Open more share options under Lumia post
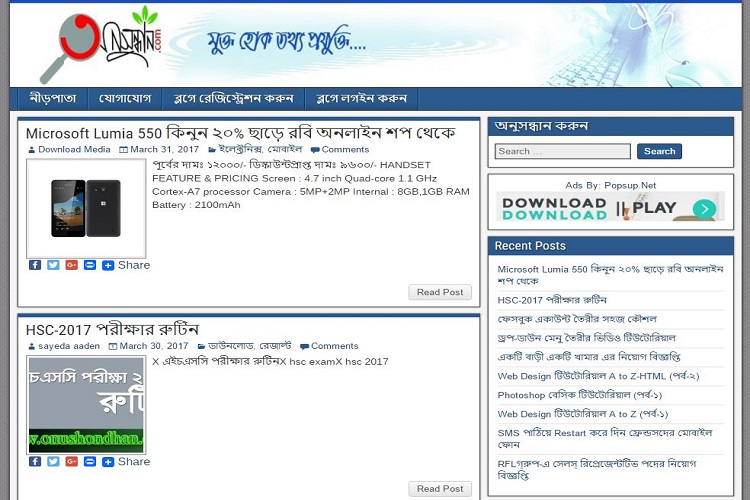 click(x=108, y=265)
